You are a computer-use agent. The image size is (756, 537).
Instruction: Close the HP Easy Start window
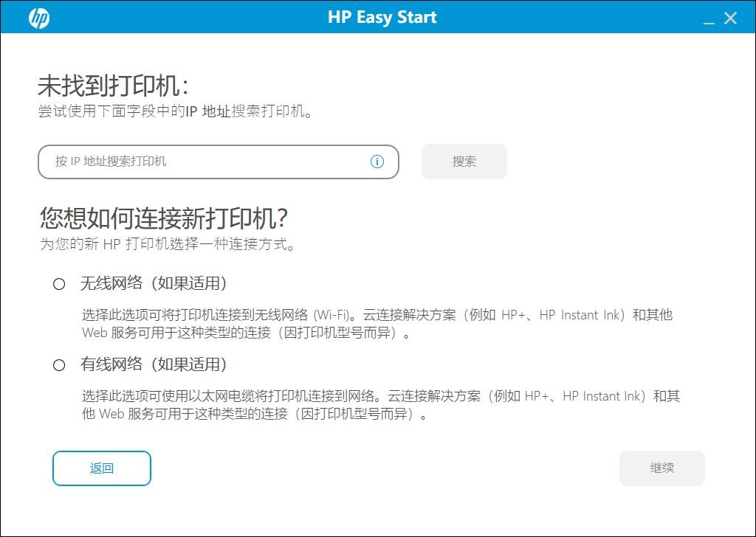[730, 18]
